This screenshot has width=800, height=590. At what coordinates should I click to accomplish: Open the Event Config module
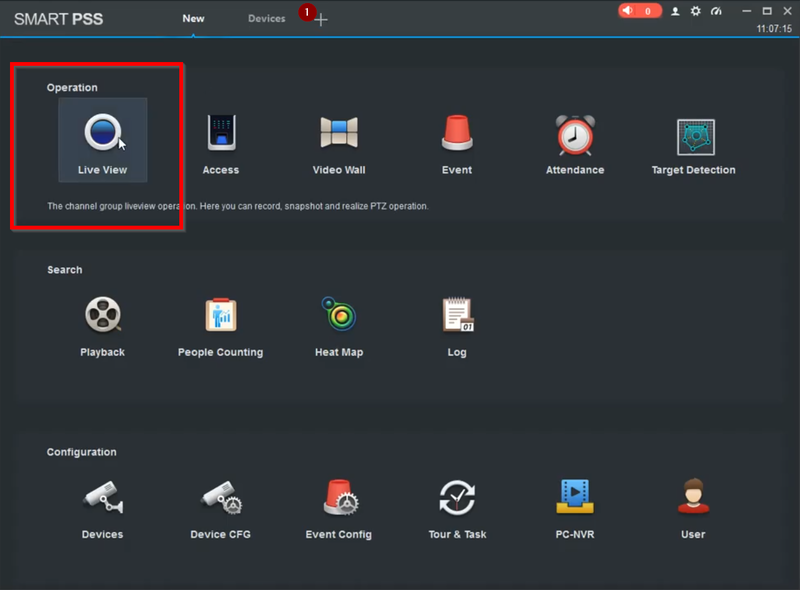339,509
